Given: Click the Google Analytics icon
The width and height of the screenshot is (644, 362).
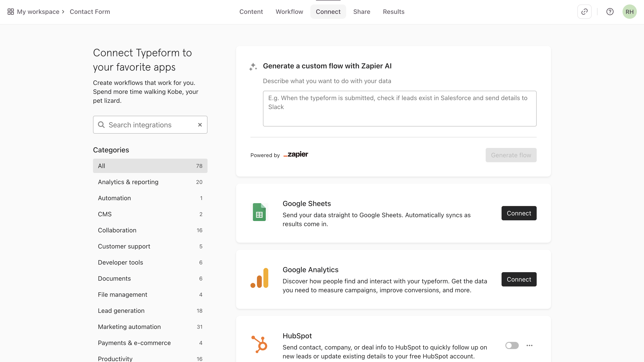Looking at the screenshot, I should 259,278.
